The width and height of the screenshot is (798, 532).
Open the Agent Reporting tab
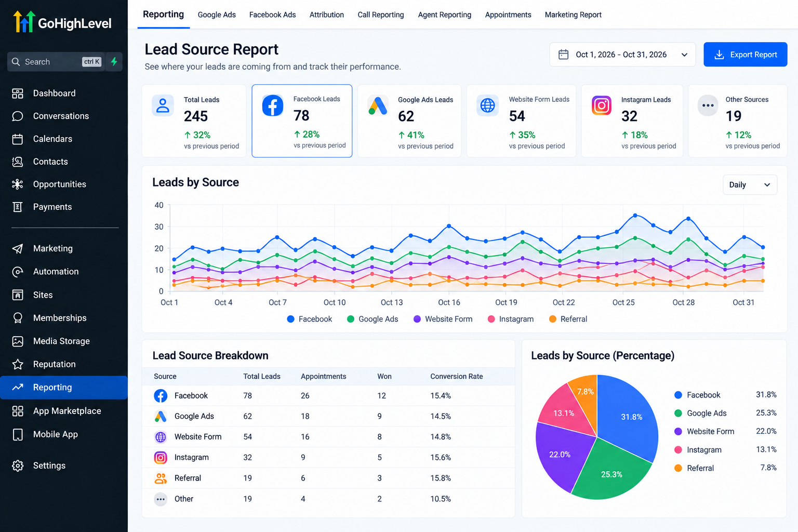tap(445, 15)
